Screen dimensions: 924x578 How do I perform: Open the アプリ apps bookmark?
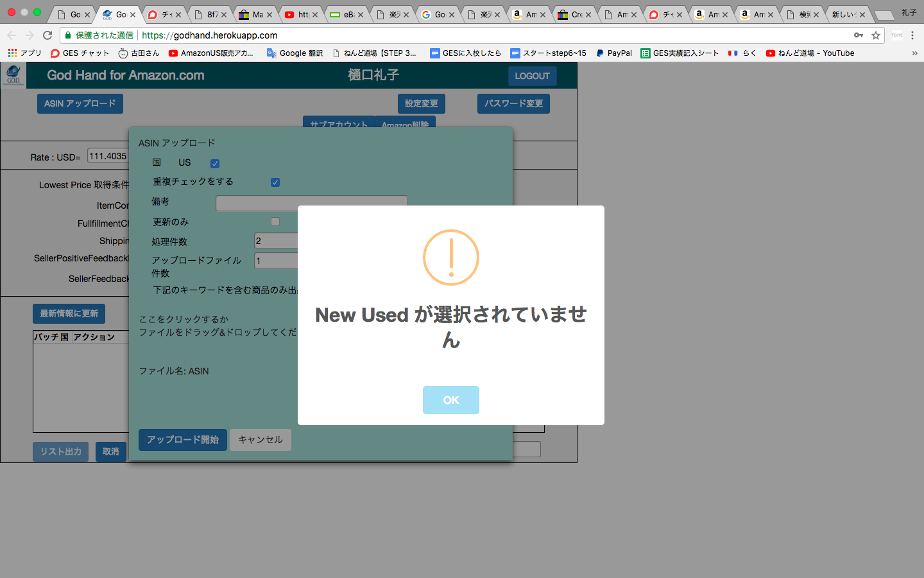tap(24, 53)
